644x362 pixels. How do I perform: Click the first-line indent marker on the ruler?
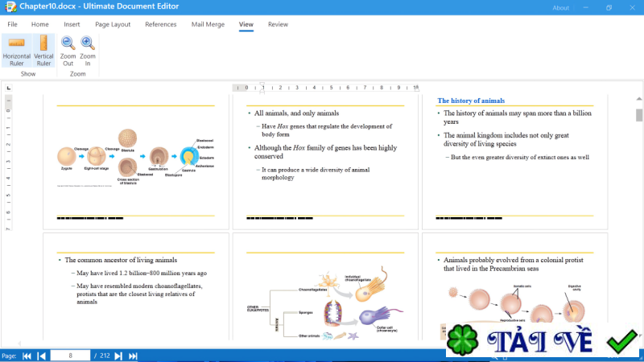click(x=262, y=85)
